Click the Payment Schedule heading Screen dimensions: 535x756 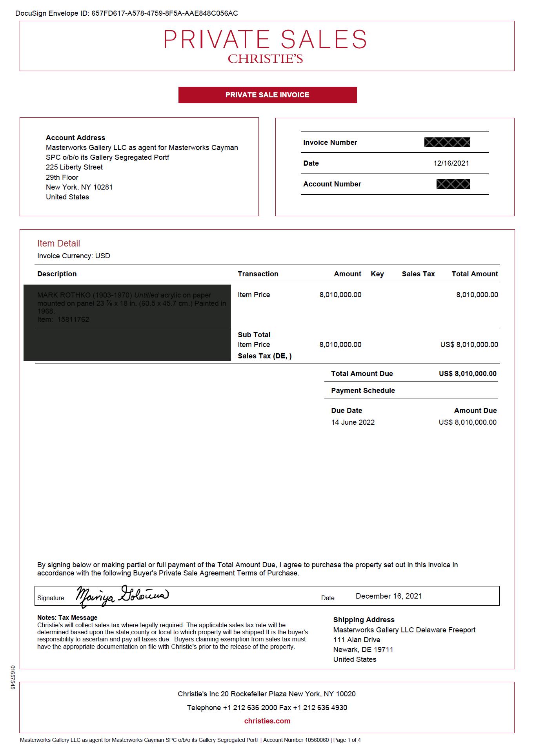pos(363,391)
